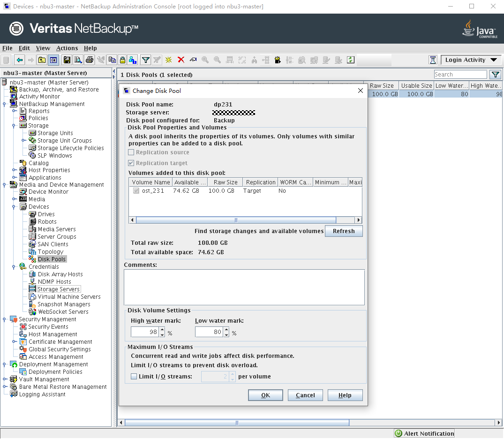The height and width of the screenshot is (439, 504).
Task: Toggle the ost_231 volume checkbox
Action: click(136, 191)
